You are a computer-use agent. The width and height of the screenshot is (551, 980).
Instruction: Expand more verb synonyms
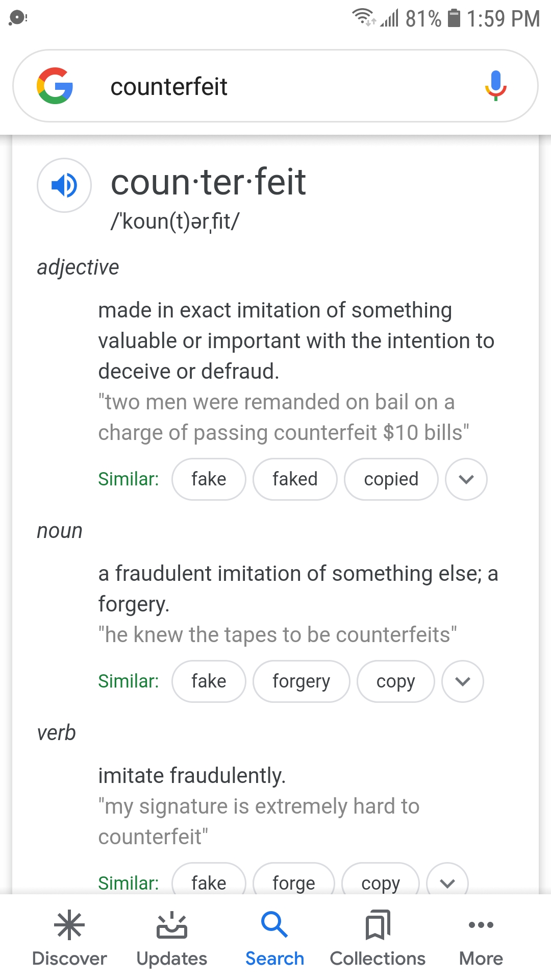447,882
